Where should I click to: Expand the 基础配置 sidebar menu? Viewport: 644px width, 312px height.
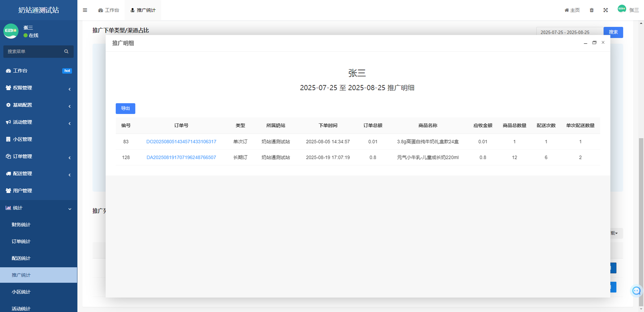click(x=38, y=105)
